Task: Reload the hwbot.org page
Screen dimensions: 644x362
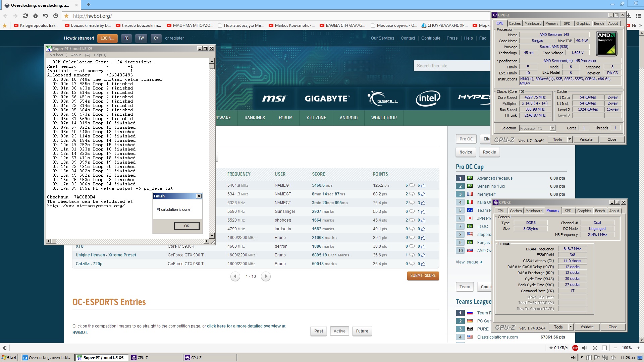Action: click(25, 16)
